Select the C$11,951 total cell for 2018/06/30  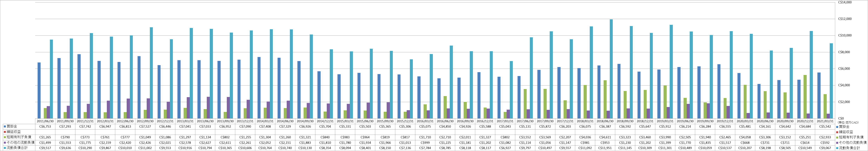point(605,148)
